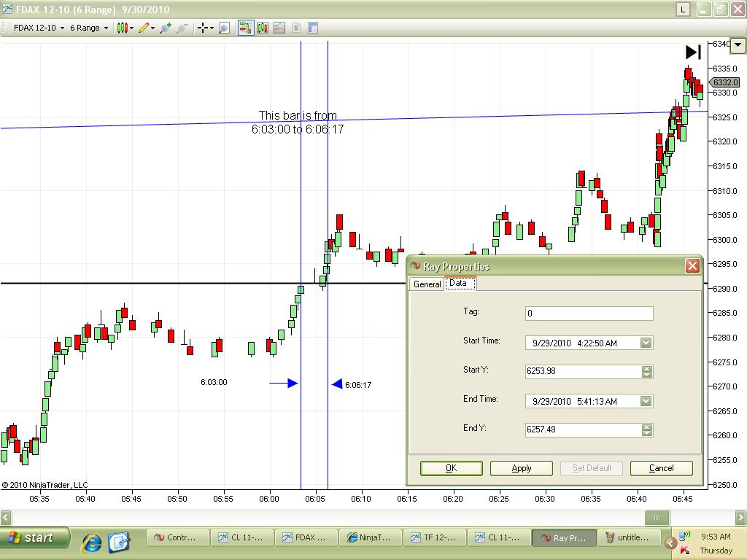This screenshot has height=560, width=747.
Task: Open the Windows Start menu
Action: (x=34, y=538)
